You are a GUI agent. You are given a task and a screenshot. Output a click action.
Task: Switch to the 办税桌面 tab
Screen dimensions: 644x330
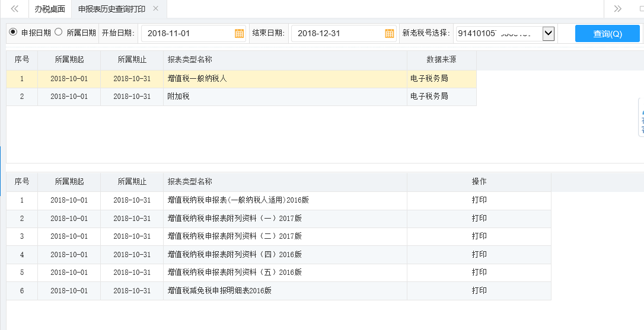click(50, 9)
